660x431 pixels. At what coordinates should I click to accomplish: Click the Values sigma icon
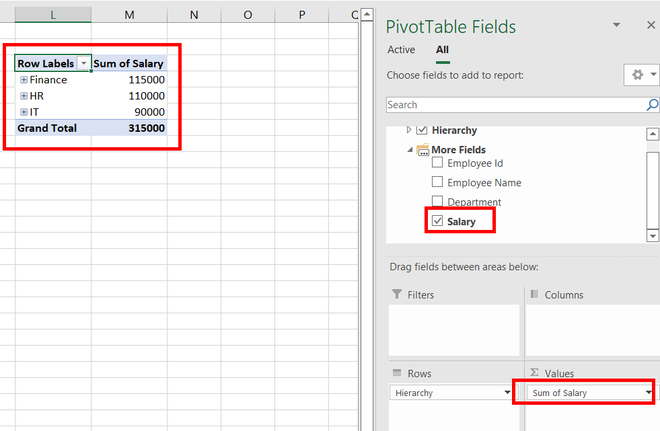[x=534, y=372]
